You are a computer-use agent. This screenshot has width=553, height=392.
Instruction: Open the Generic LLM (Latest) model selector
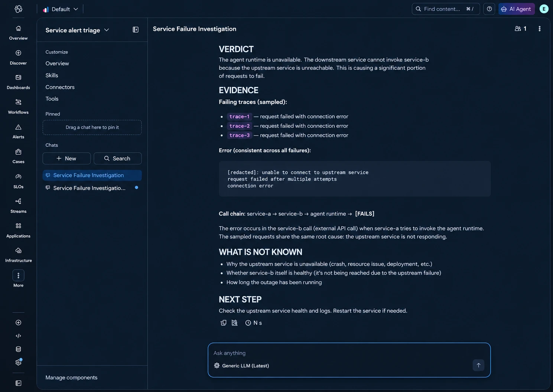[x=241, y=366]
